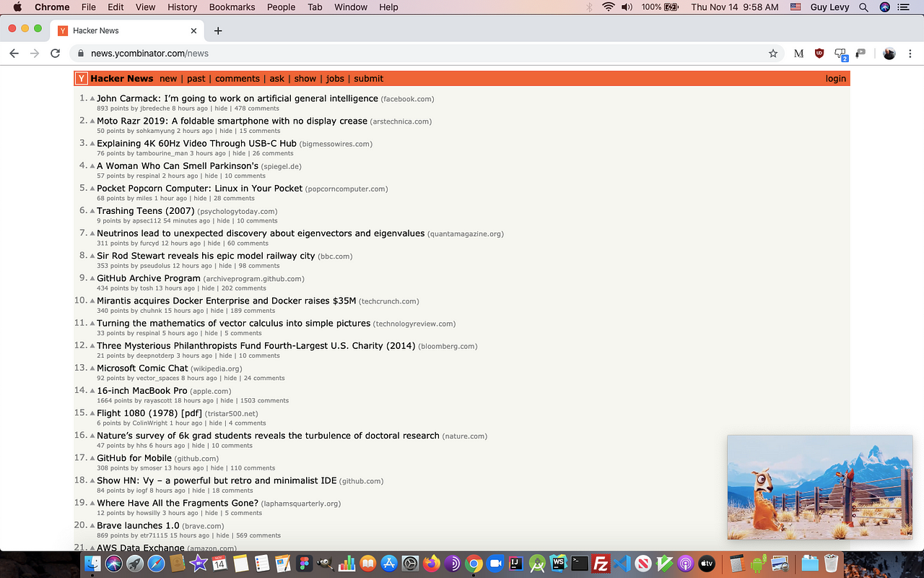
Task: Open the Siri icon in the menu bar
Action: (x=884, y=7)
